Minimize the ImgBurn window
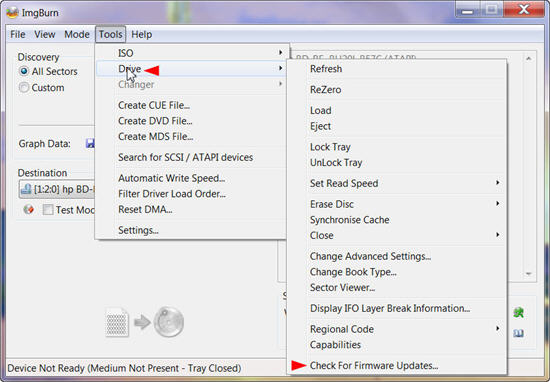 pos(467,10)
